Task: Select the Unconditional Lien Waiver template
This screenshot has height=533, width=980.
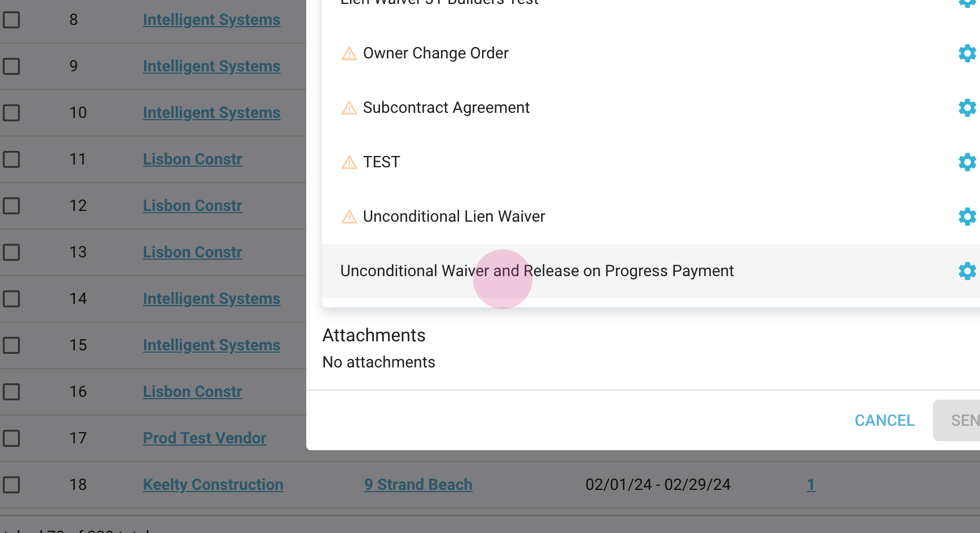Action: coord(454,217)
